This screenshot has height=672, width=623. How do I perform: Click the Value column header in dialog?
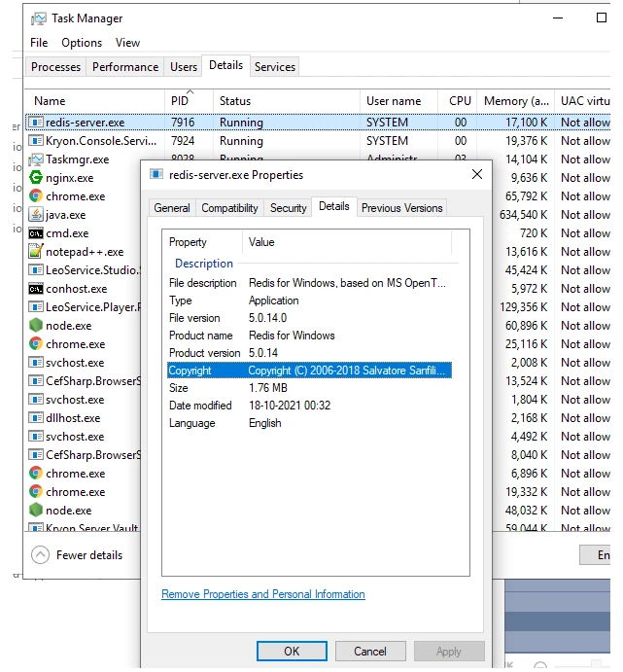click(x=347, y=242)
